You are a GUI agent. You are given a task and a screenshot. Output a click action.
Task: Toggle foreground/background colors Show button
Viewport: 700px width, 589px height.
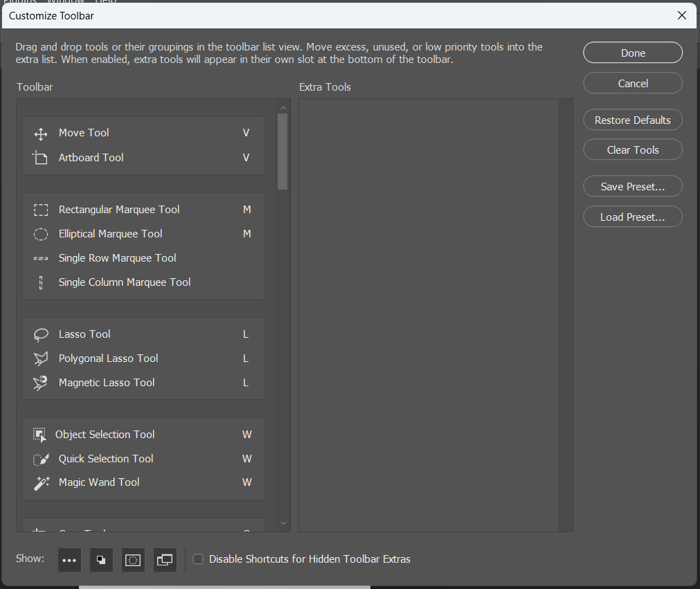(101, 560)
